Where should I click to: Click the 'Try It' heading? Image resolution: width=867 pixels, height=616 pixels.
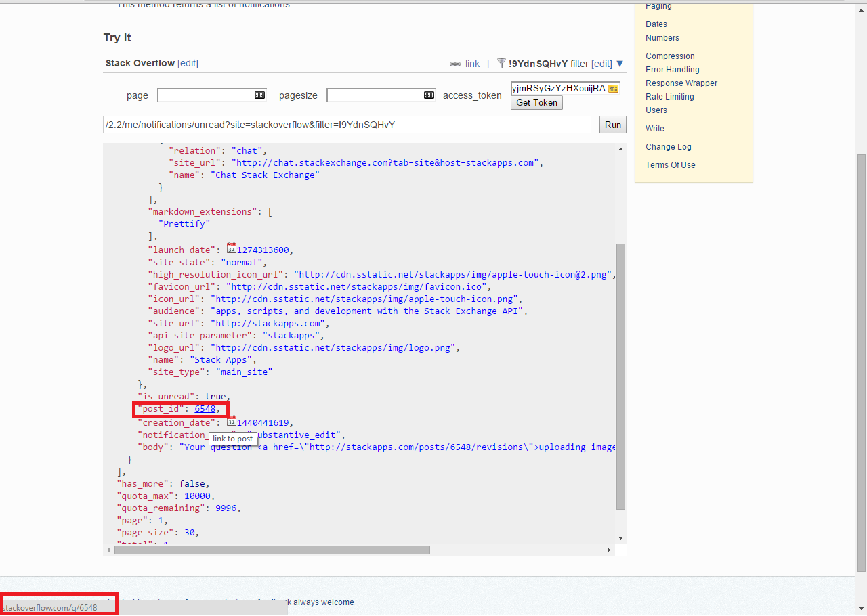(x=117, y=37)
